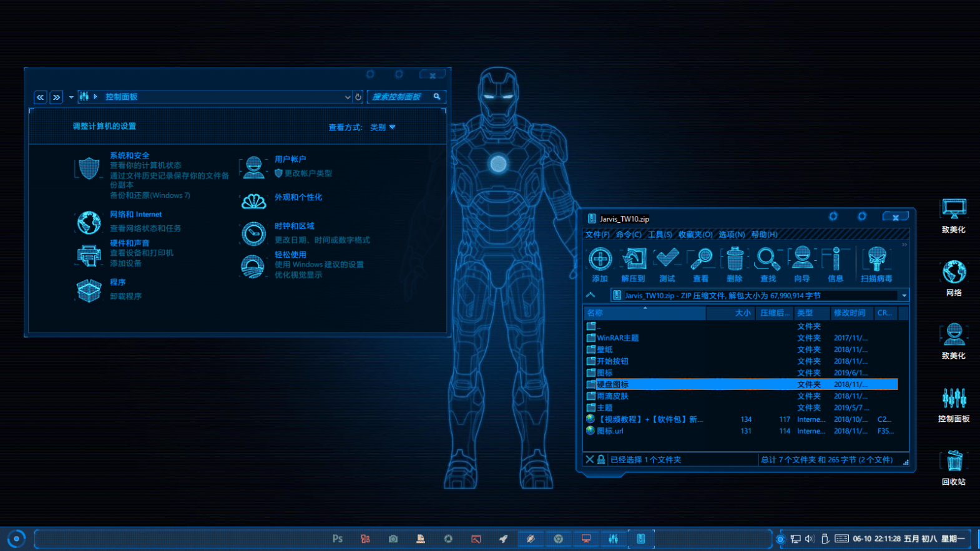Click refresh icon beside Control Panel address
The height and width of the screenshot is (551, 980).
click(358, 97)
